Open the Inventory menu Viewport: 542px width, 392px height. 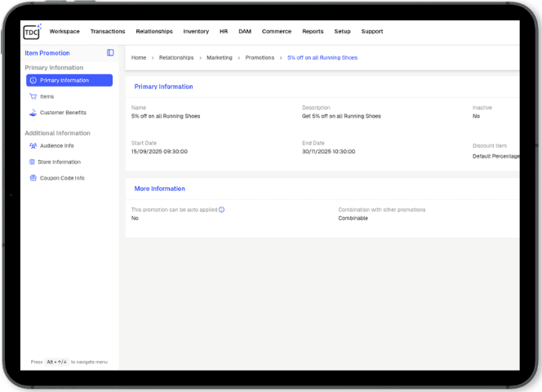point(196,32)
